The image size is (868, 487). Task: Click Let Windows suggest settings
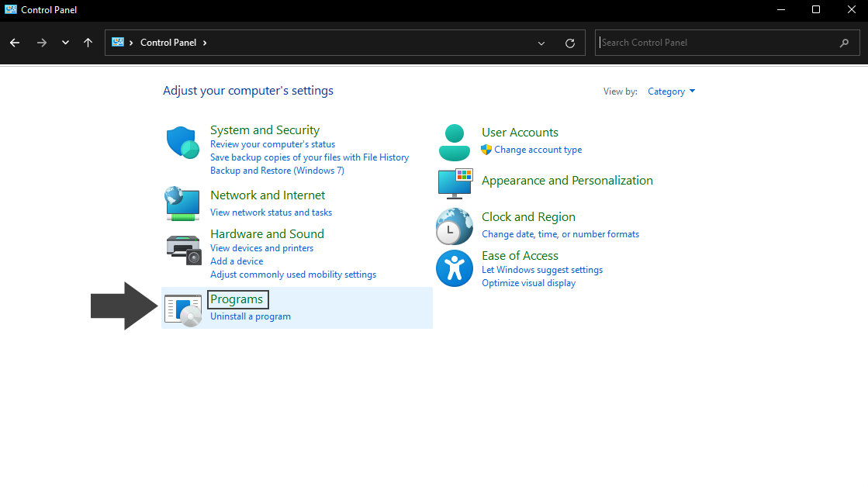(x=542, y=270)
